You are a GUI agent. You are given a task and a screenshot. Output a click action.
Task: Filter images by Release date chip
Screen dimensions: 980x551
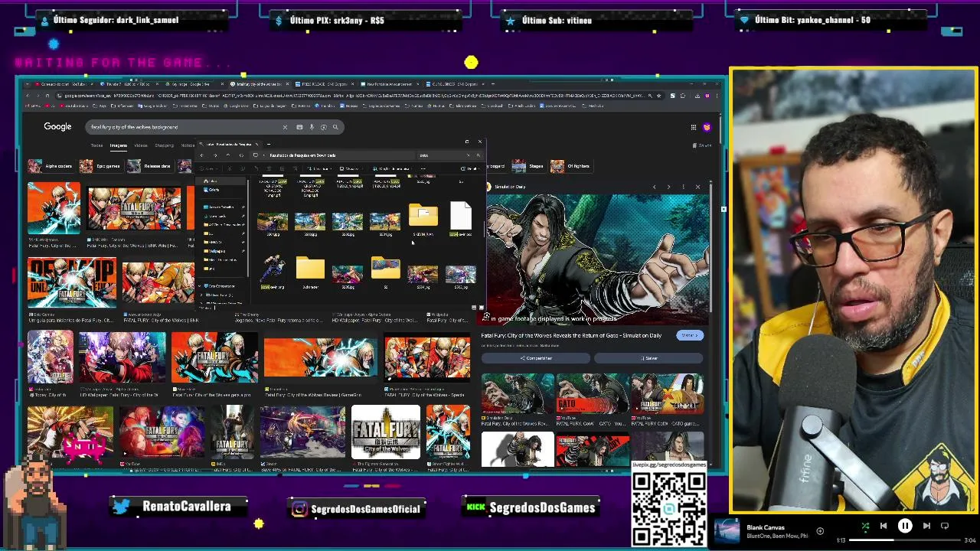coord(149,166)
